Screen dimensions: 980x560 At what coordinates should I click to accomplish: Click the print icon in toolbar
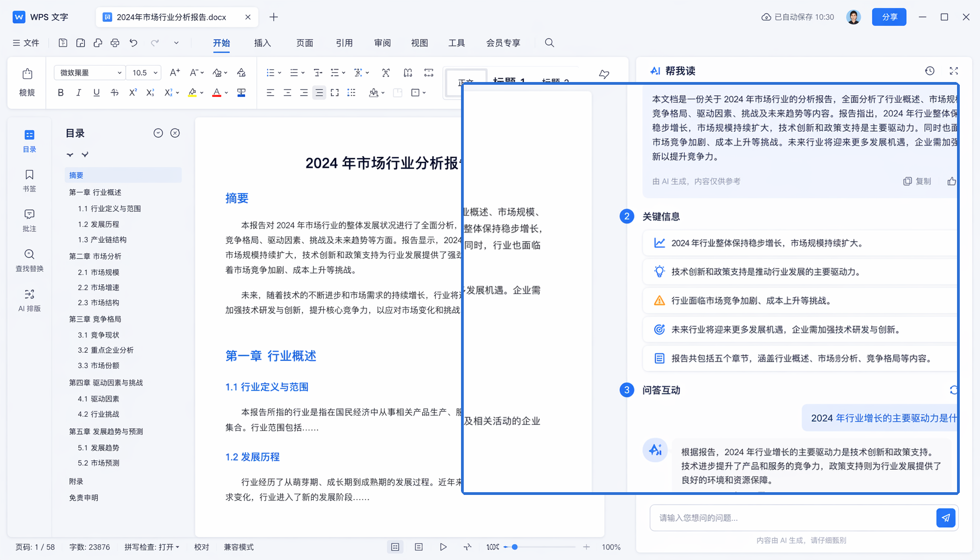(115, 43)
